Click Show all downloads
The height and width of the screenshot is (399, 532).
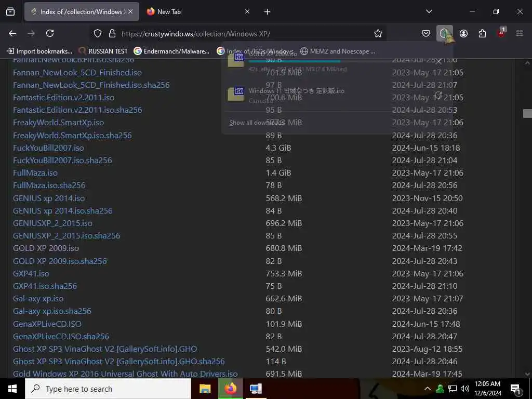coord(257,123)
